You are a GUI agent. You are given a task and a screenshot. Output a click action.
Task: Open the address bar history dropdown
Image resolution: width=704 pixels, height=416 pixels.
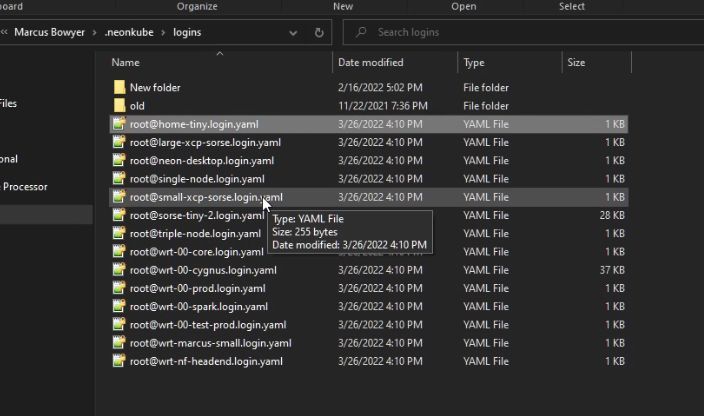[x=293, y=33]
